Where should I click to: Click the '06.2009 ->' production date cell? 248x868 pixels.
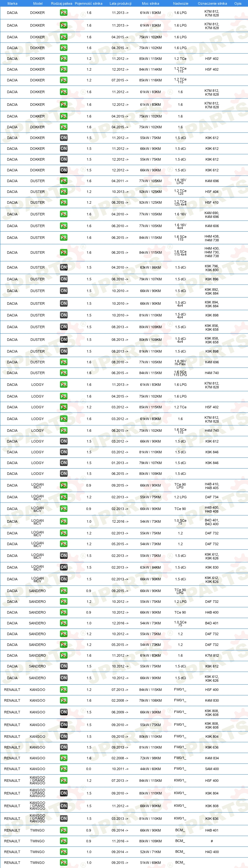click(120, 712)
